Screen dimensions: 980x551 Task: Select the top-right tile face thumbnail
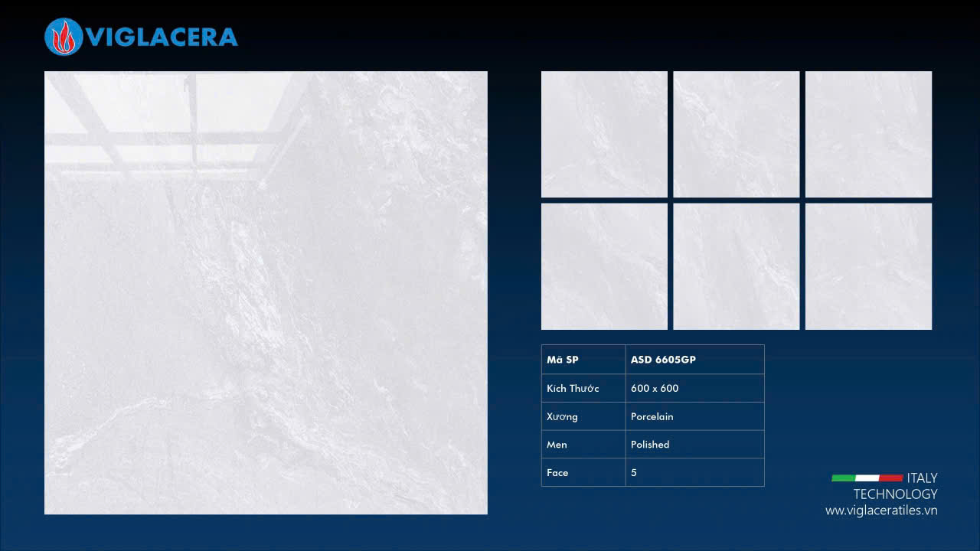(x=869, y=134)
